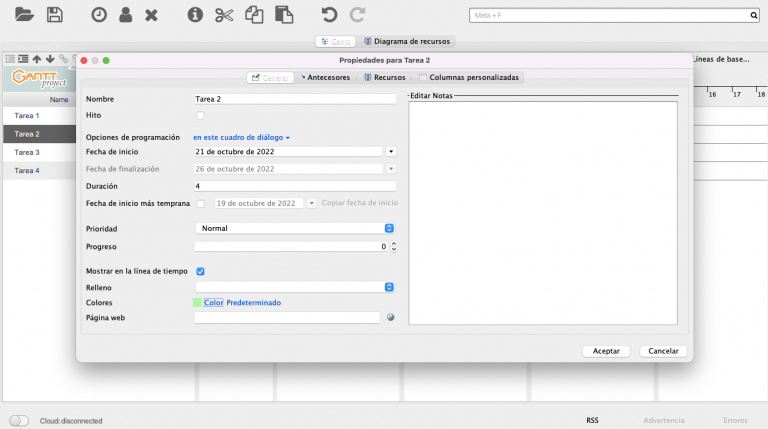Screen dimensions: 768x429
Task: Click the undo arrow icon
Action: pos(329,15)
